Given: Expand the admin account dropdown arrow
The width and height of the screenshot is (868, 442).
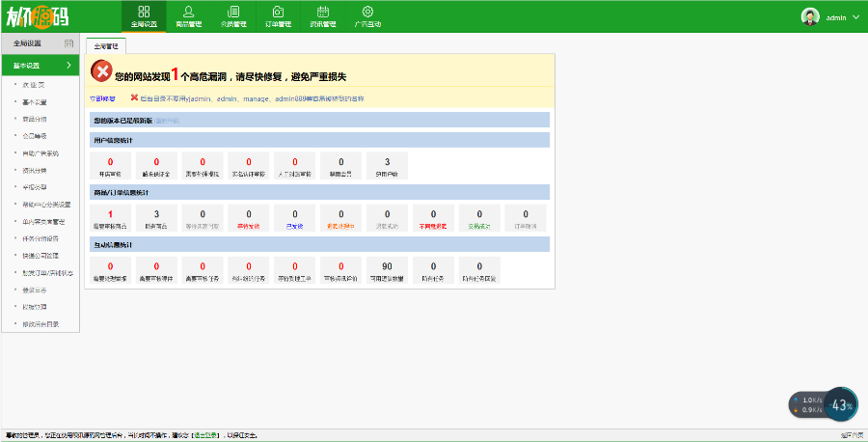Looking at the screenshot, I should click(x=855, y=17).
